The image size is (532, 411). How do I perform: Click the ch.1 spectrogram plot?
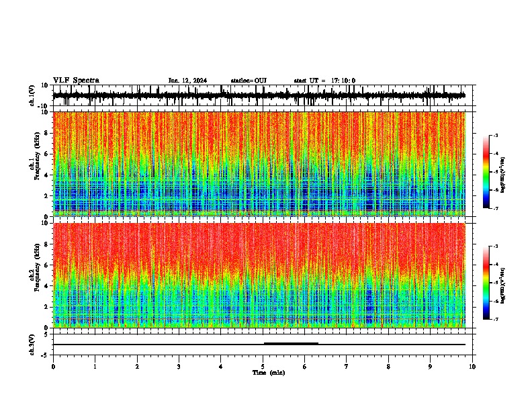pos(259,164)
